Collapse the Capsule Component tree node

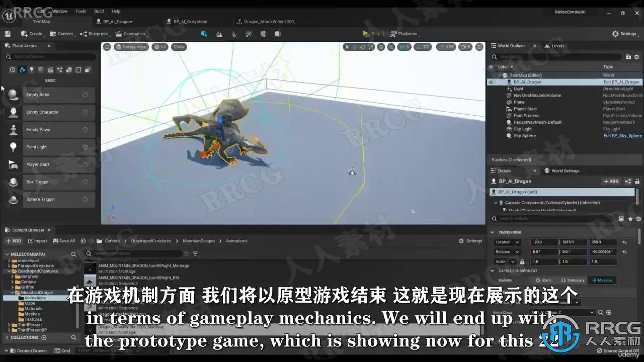point(496,203)
